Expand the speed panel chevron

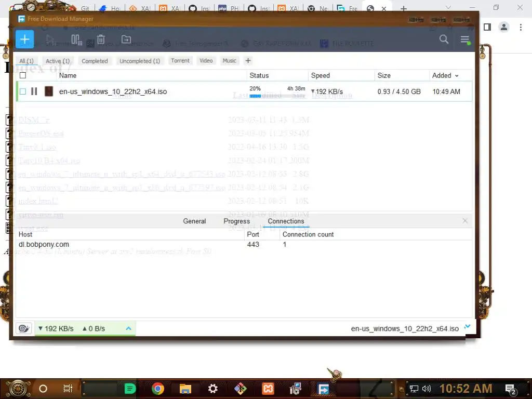pyautogui.click(x=129, y=328)
